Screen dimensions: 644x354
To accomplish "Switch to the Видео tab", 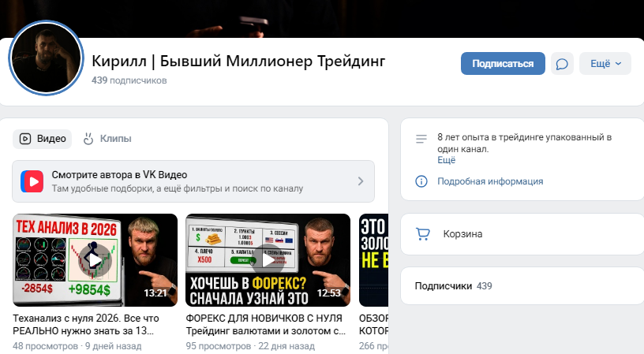I will 43,139.
